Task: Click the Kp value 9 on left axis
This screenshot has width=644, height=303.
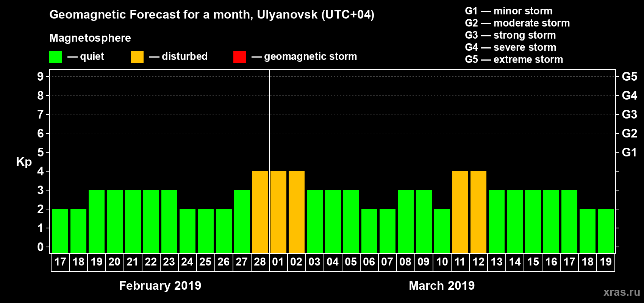Action: [x=41, y=77]
